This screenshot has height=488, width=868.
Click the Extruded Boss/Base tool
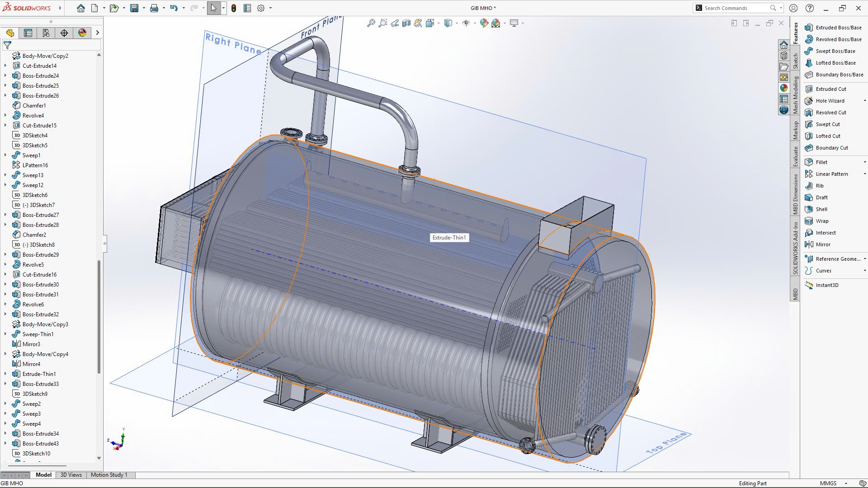click(838, 28)
